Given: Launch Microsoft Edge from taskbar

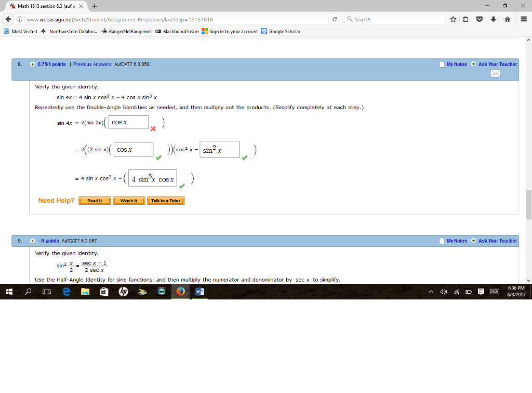Looking at the screenshot, I should point(66,292).
